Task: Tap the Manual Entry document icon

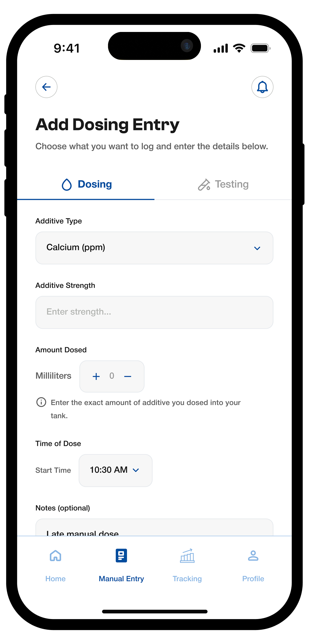Action: click(121, 556)
